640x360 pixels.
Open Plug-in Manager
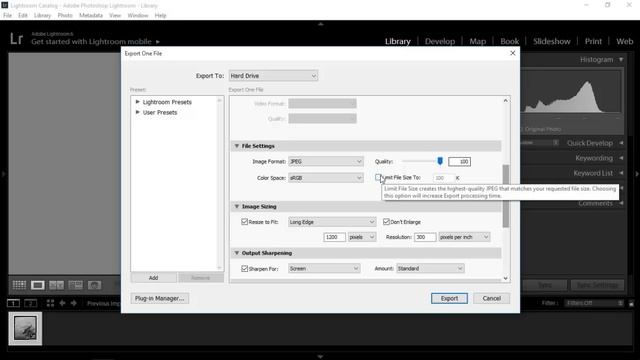coord(160,298)
